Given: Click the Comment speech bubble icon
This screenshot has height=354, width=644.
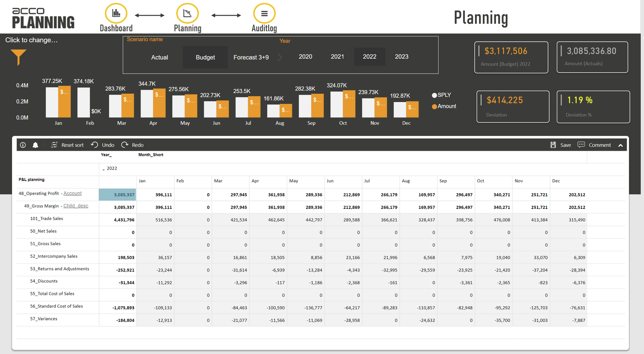Looking at the screenshot, I should tap(581, 145).
